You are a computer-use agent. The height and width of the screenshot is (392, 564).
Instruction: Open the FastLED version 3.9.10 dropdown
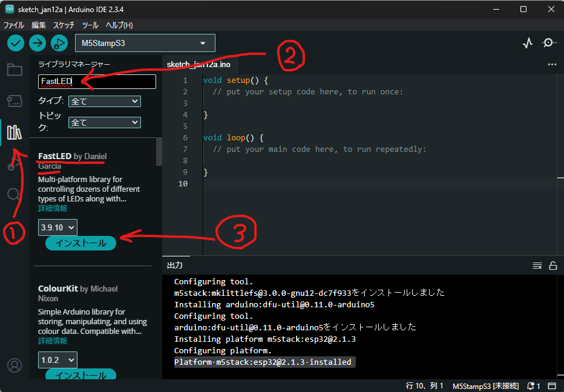(x=57, y=227)
